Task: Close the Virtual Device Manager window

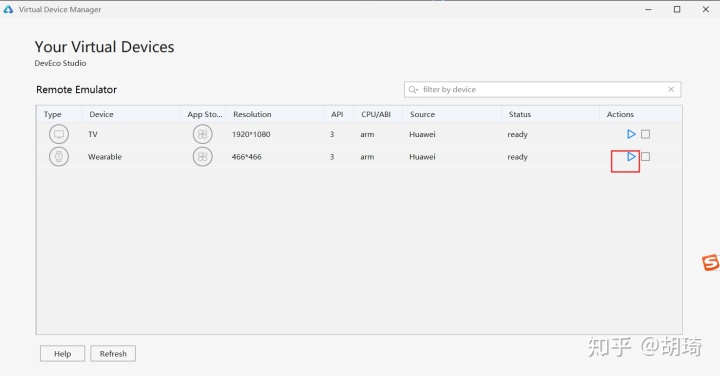Action: pyautogui.click(x=706, y=9)
